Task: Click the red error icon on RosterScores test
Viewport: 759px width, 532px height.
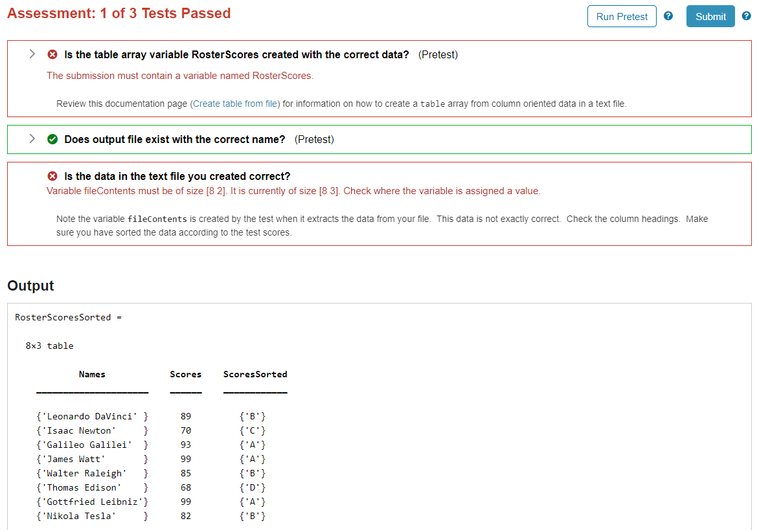Action: [52, 54]
